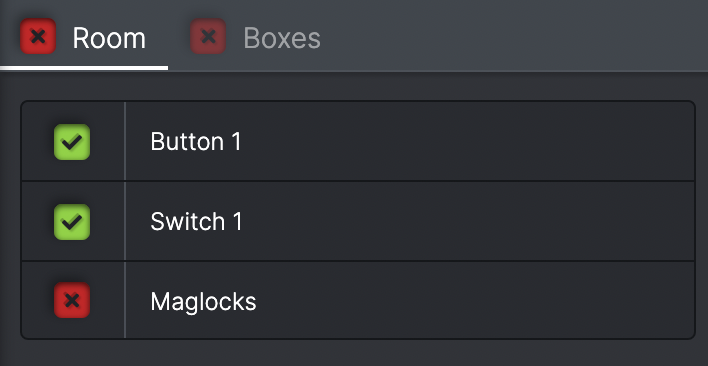Select the Maglocks row's empty right area

click(474, 300)
